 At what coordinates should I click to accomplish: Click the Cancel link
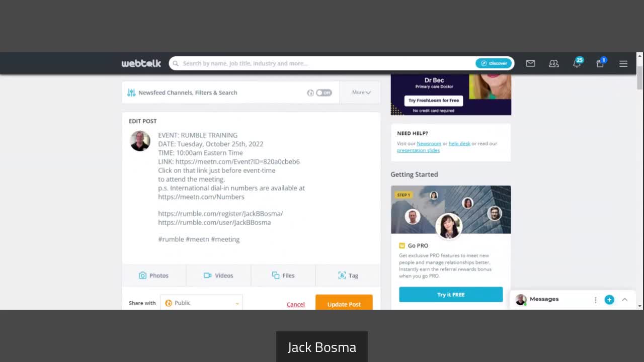coord(296,304)
